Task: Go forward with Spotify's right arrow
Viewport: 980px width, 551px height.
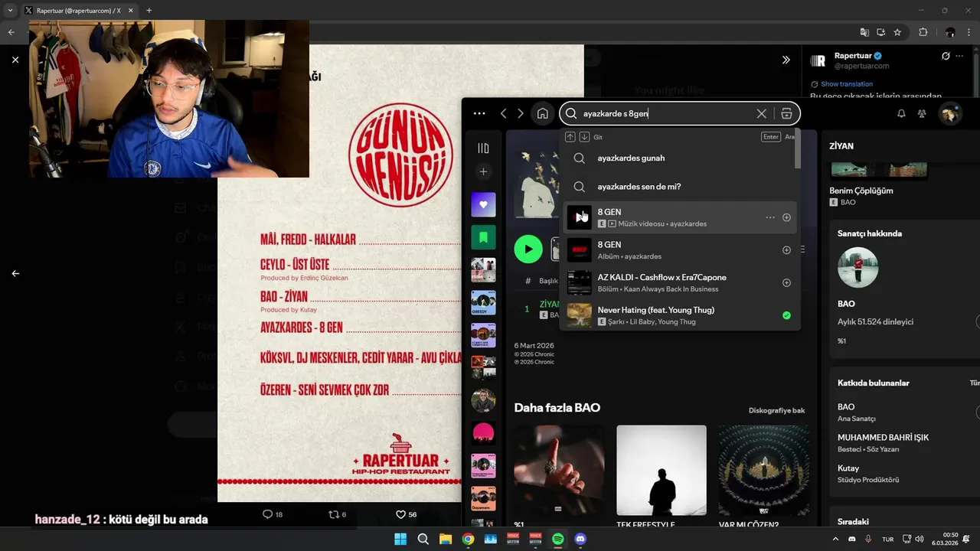Action: point(521,113)
